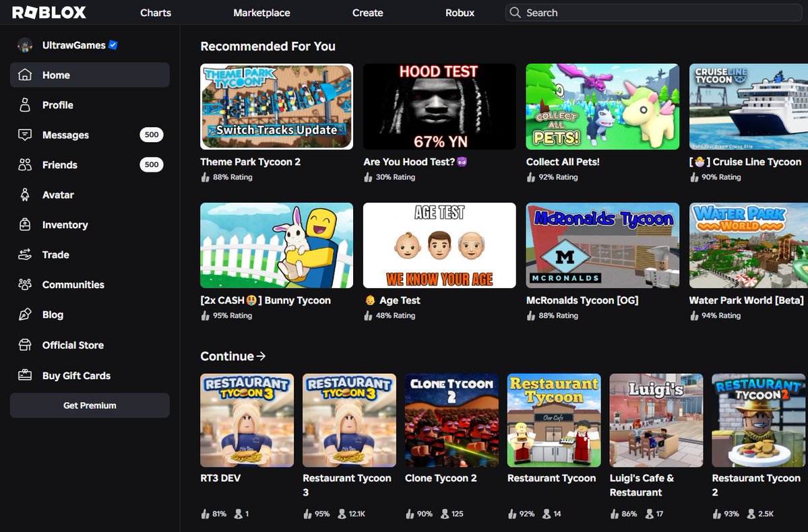
Task: Open the Theme Park Tycoon 2 title link
Action: 251,162
